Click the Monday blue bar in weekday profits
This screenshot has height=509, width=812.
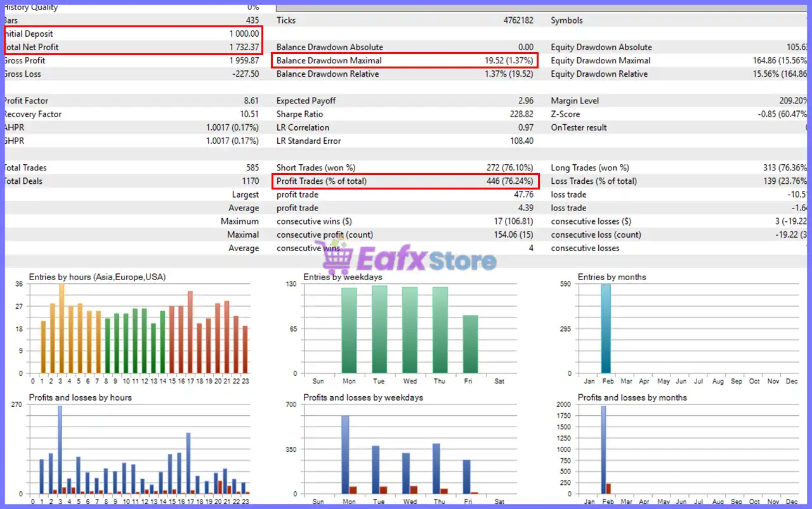pos(345,454)
